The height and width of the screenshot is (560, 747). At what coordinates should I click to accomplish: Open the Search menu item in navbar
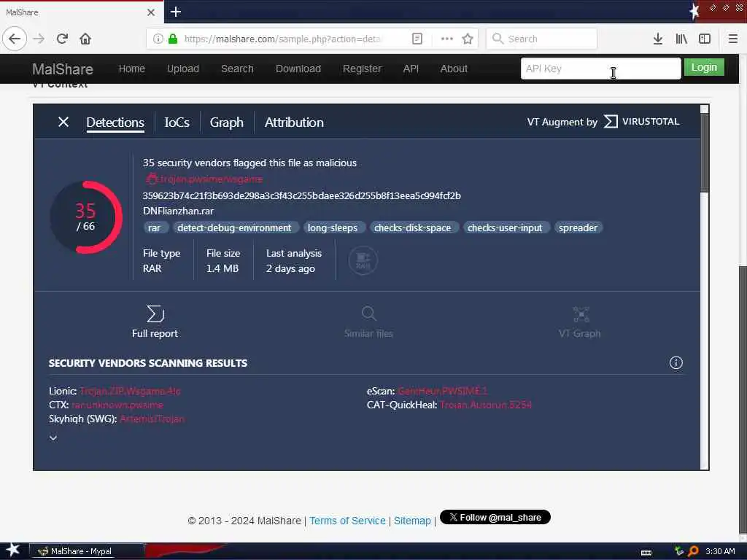coord(237,69)
